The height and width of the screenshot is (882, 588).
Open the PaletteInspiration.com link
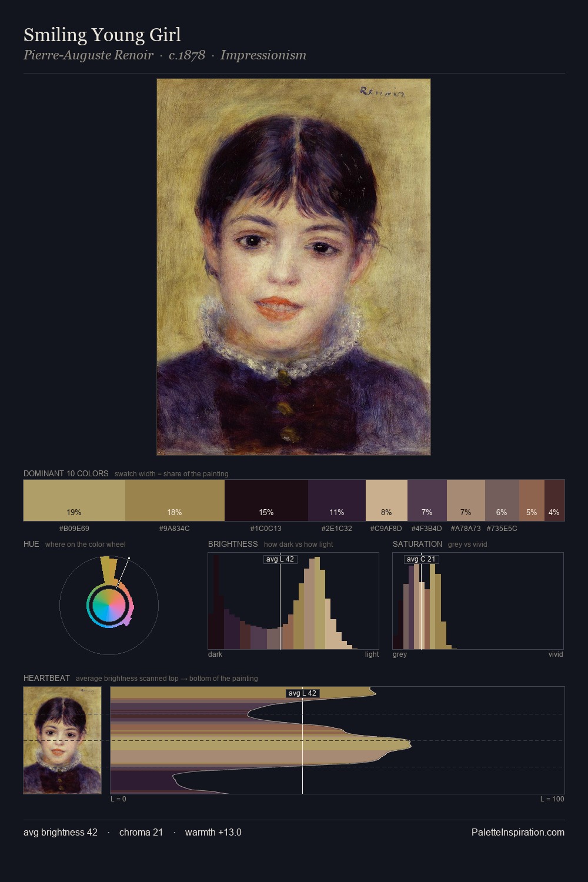[x=518, y=832]
